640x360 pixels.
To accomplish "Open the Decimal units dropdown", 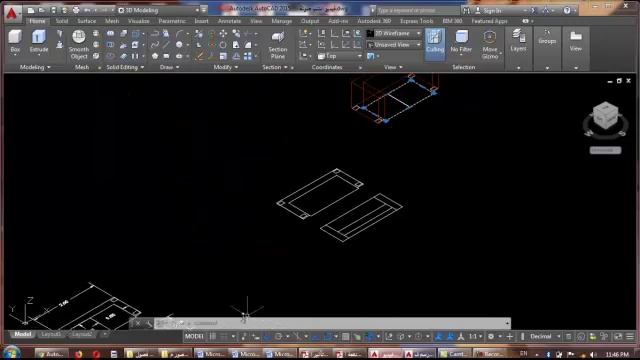I will 545,337.
